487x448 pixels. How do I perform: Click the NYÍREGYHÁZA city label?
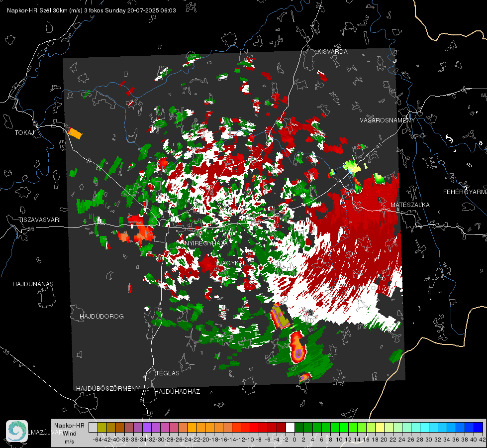point(206,243)
